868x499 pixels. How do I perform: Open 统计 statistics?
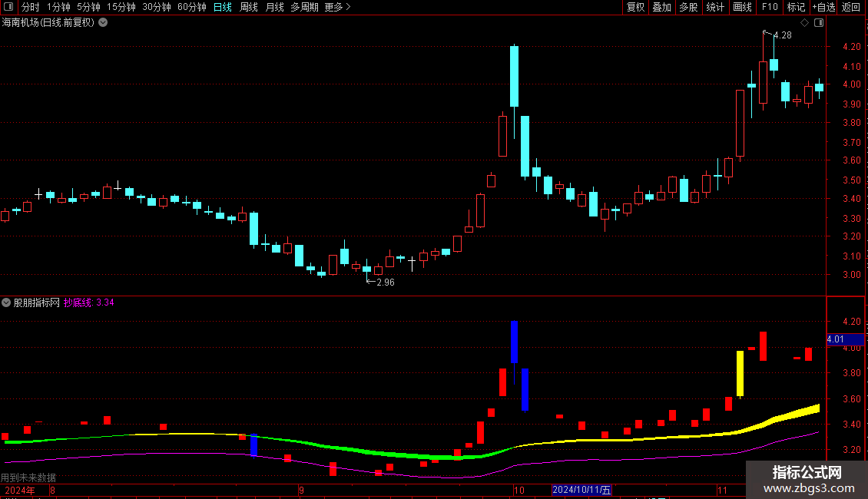[714, 7]
